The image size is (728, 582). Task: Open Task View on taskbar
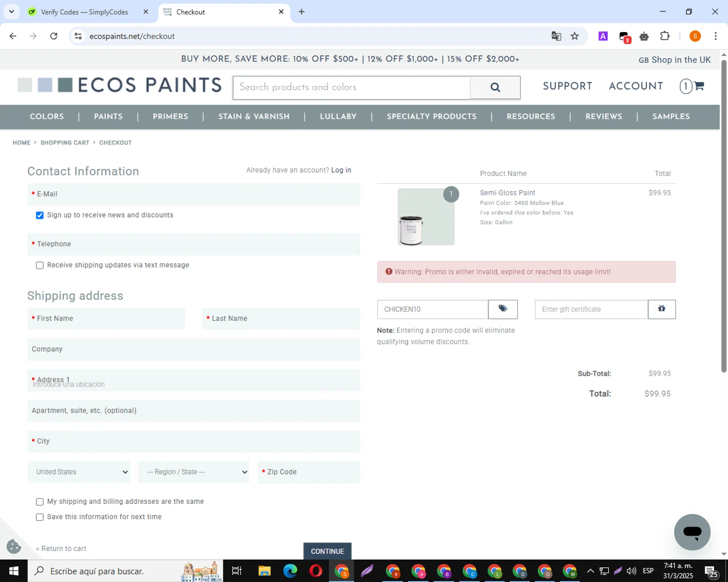coord(237,571)
